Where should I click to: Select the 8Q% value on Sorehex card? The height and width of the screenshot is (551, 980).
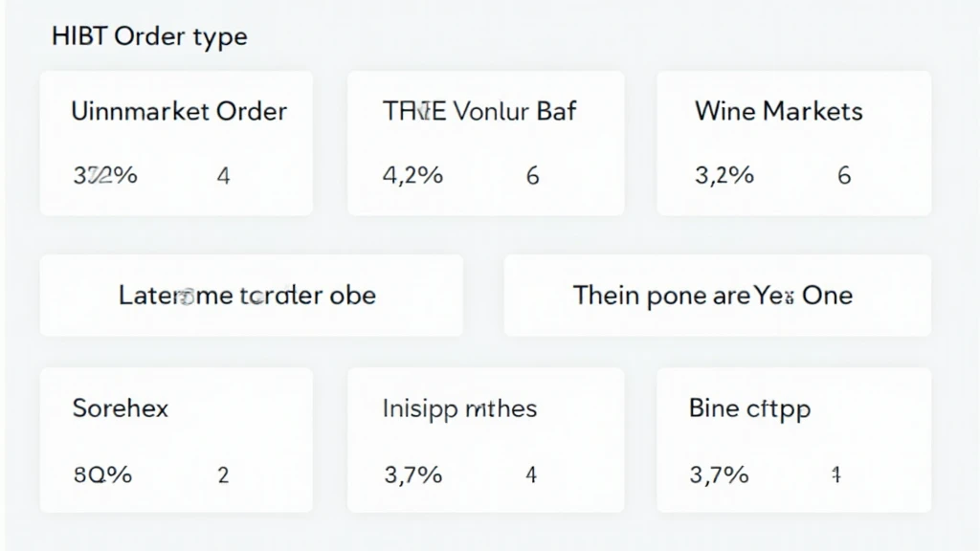(x=101, y=474)
